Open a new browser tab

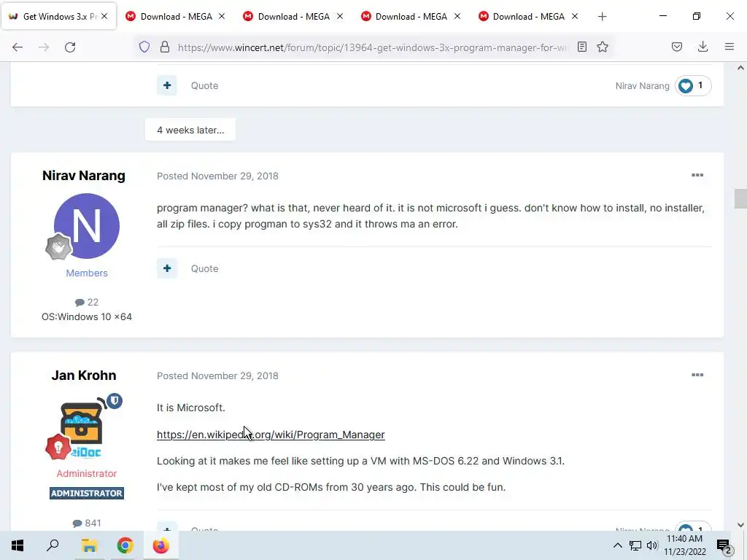602,17
